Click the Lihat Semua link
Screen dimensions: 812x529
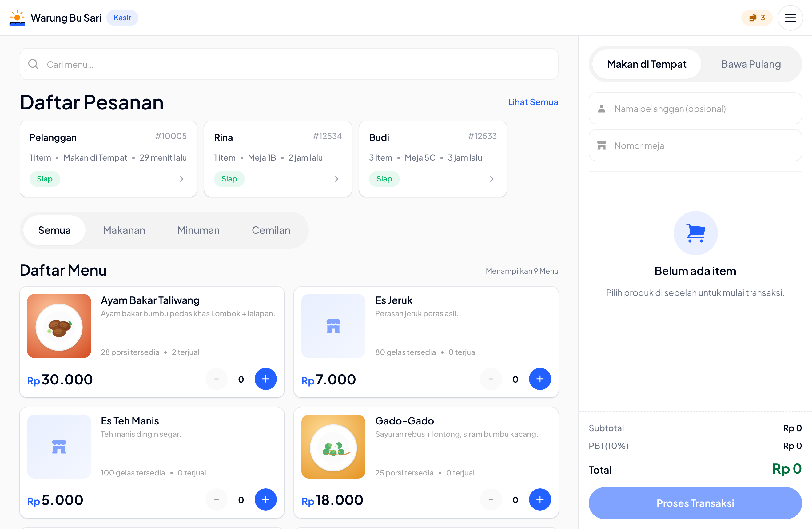[x=533, y=102]
